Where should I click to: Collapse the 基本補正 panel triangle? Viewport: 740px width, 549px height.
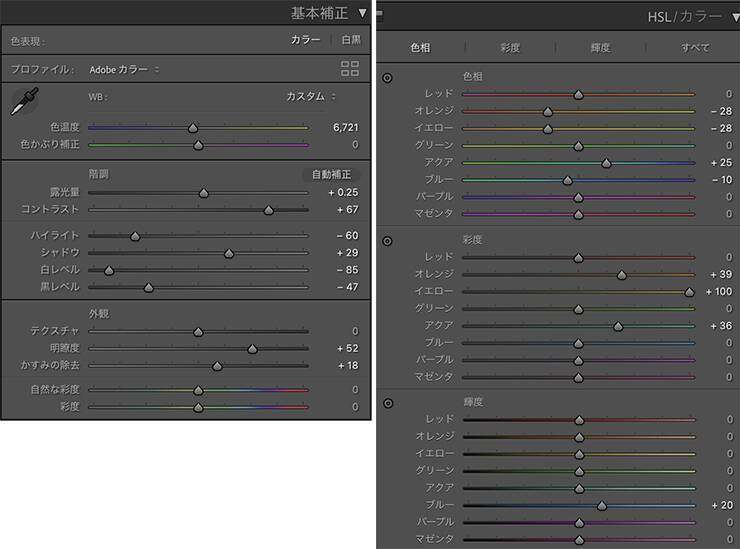pos(362,13)
